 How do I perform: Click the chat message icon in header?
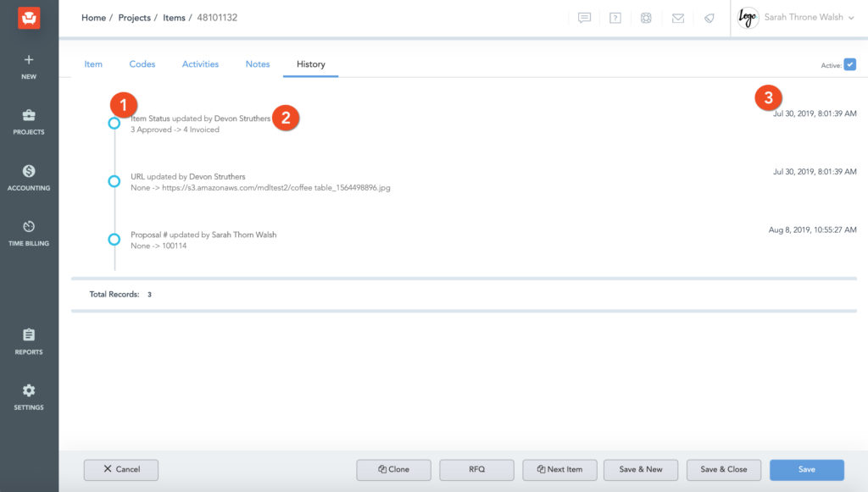pyautogui.click(x=584, y=18)
